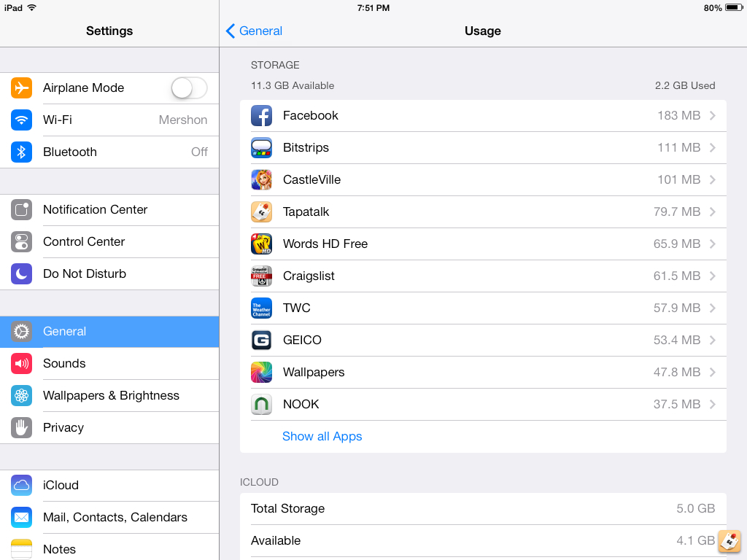747x560 pixels.
Task: Tap the Tapatalk app icon in list
Action: click(262, 212)
